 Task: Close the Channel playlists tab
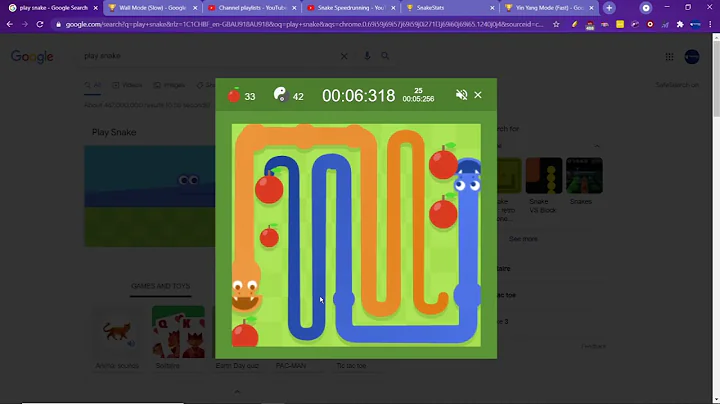coord(294,8)
